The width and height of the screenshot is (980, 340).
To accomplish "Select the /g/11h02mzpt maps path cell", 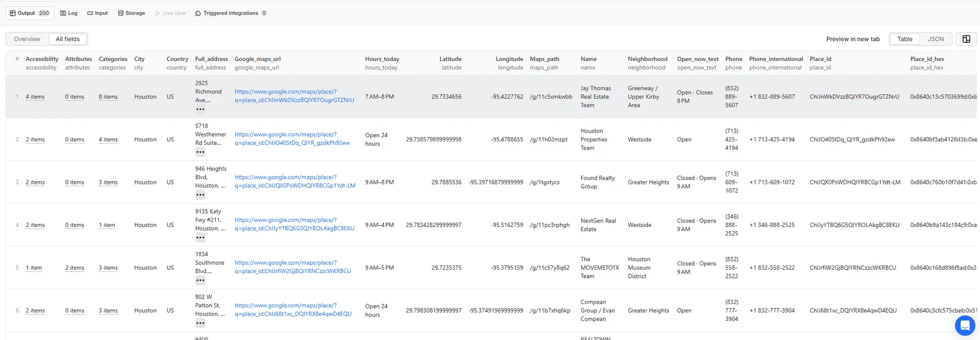I will (549, 140).
